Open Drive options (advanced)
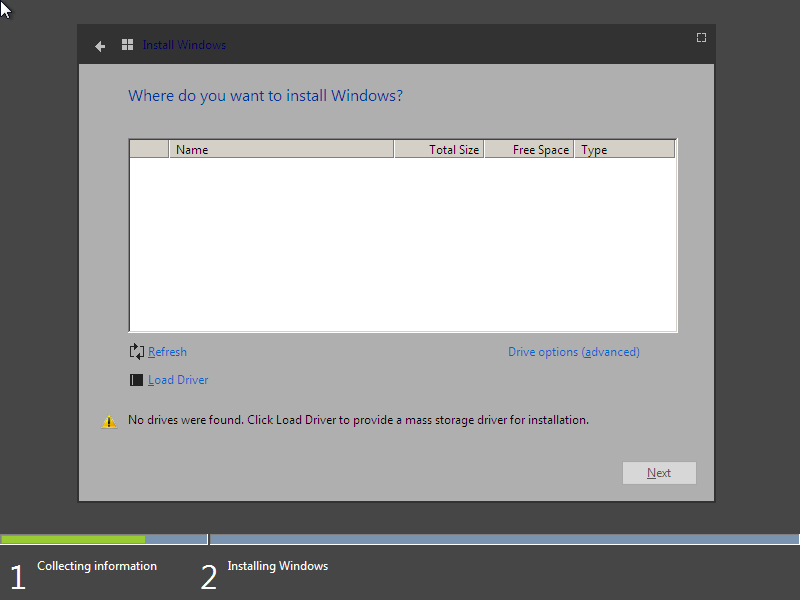The image size is (800, 600). click(x=574, y=352)
